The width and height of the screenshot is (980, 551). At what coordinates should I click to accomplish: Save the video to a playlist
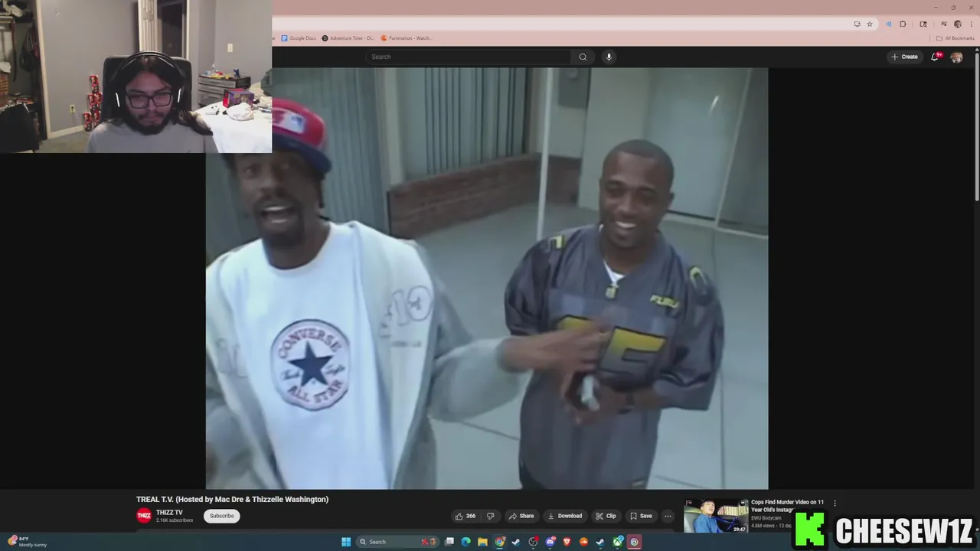[641, 516]
